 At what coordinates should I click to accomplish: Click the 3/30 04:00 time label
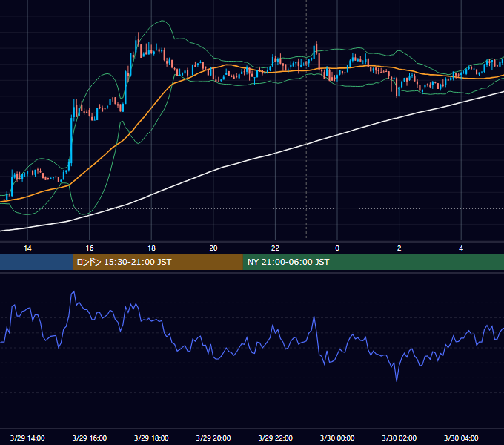pos(461,438)
